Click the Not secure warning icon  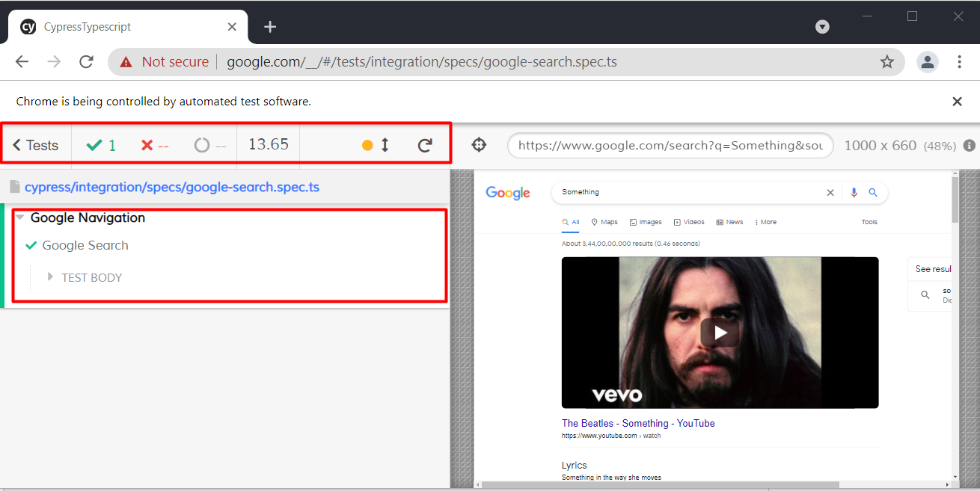coord(126,62)
